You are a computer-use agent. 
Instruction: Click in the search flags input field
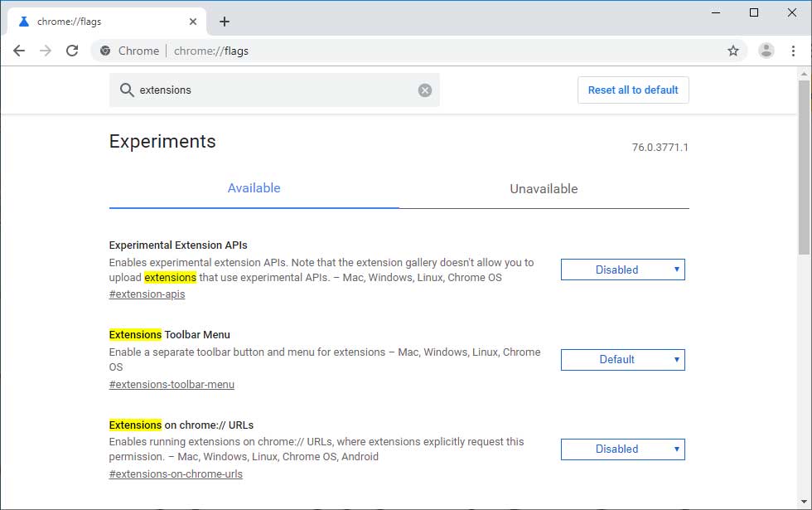coord(273,90)
